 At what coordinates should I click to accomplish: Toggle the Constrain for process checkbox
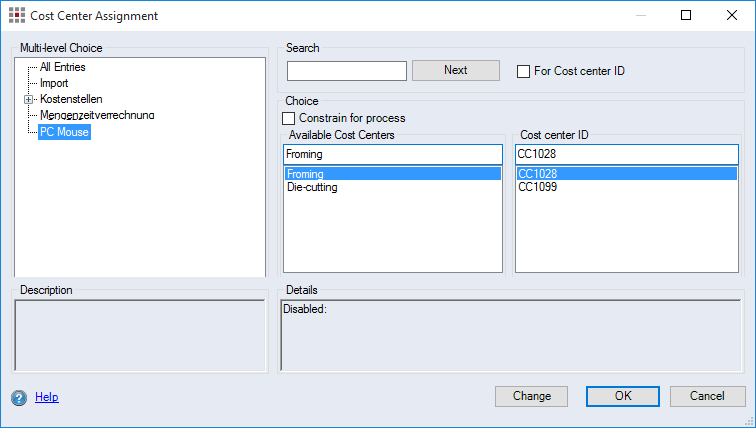[x=289, y=118]
